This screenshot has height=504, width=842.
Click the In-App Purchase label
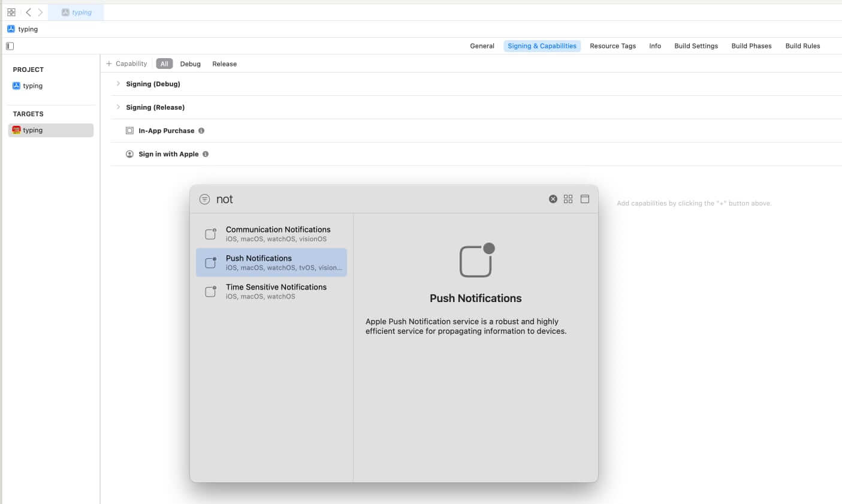pos(167,131)
